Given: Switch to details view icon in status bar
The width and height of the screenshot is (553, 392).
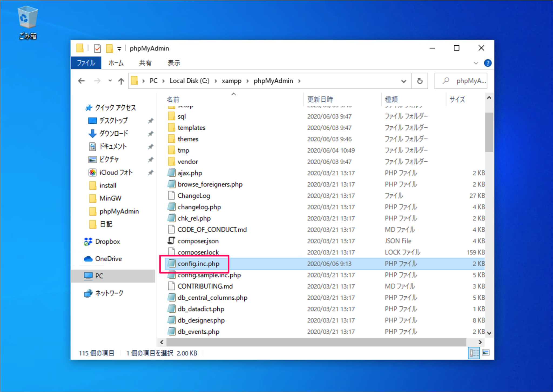Looking at the screenshot, I should (474, 353).
